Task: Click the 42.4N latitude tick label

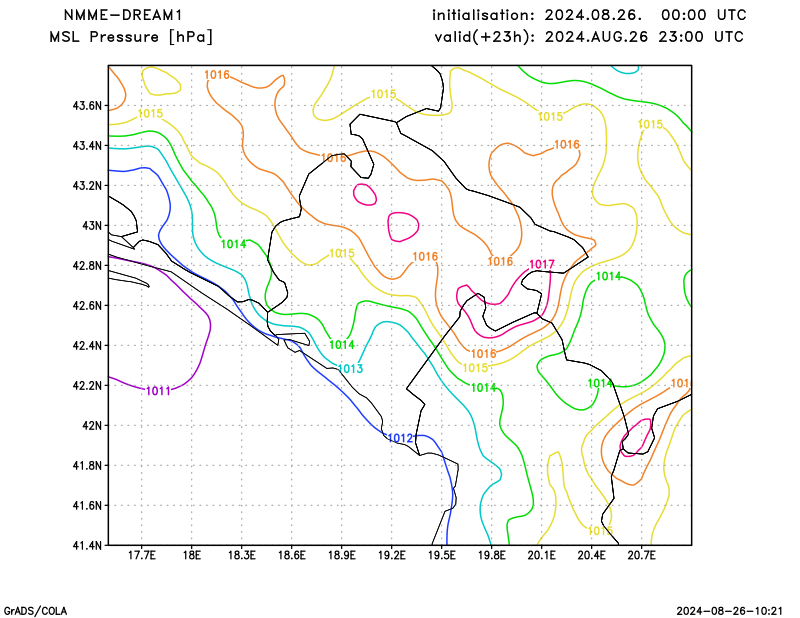Action: click(87, 345)
